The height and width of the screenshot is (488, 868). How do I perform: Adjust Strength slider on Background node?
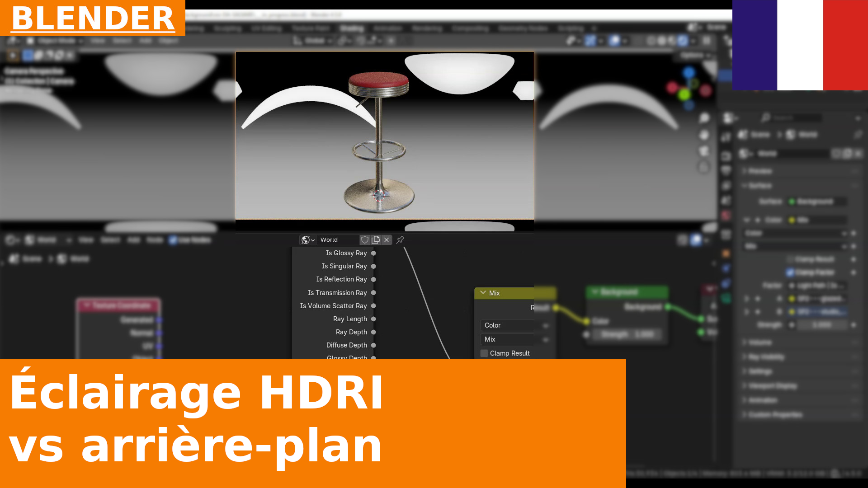pos(627,334)
